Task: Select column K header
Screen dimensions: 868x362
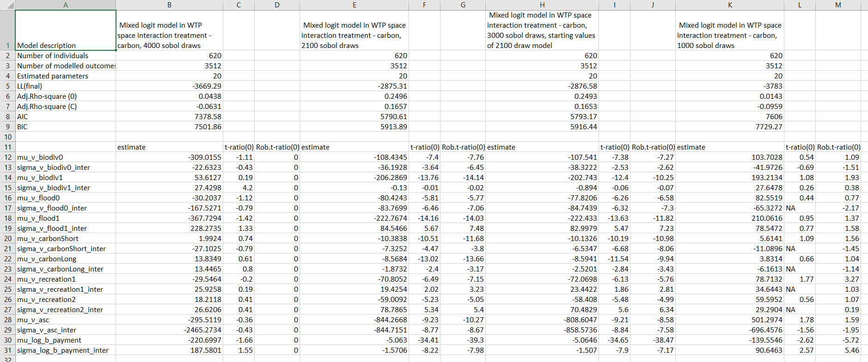Action: coord(729,5)
